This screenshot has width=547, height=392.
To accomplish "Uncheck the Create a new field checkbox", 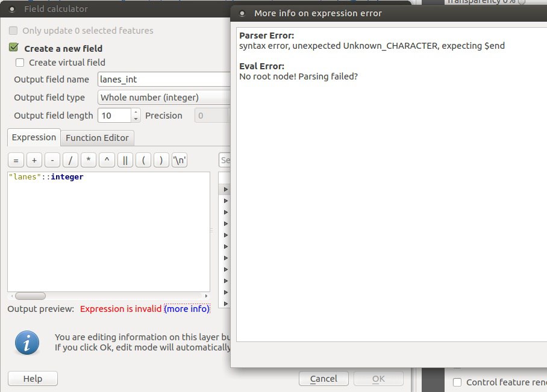I will 14,48.
